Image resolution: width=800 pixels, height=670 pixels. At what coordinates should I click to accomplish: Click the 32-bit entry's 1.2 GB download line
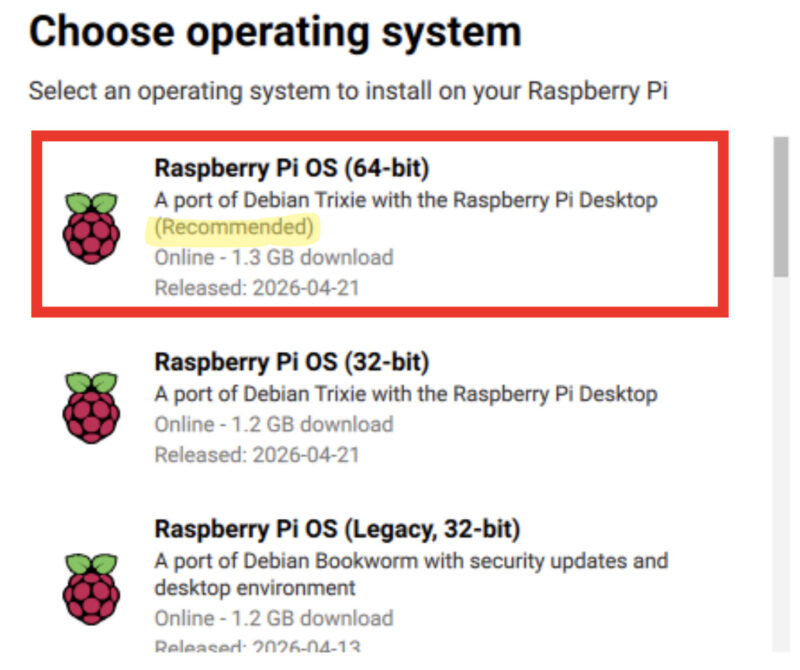tap(274, 425)
